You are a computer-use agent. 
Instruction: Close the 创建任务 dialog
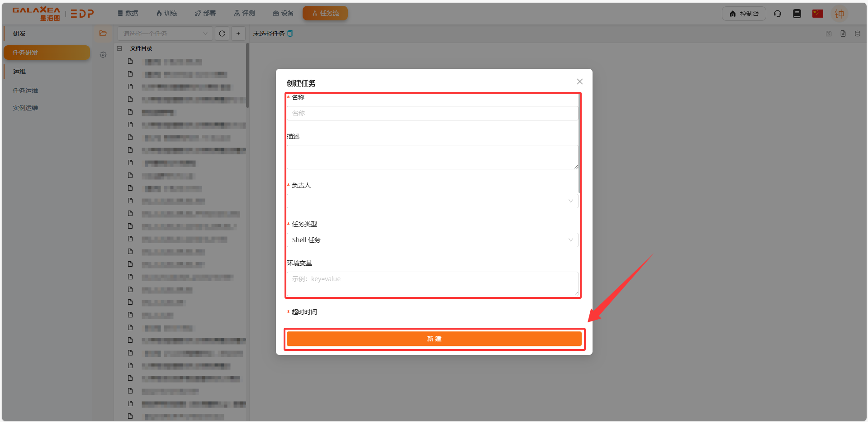(x=579, y=82)
